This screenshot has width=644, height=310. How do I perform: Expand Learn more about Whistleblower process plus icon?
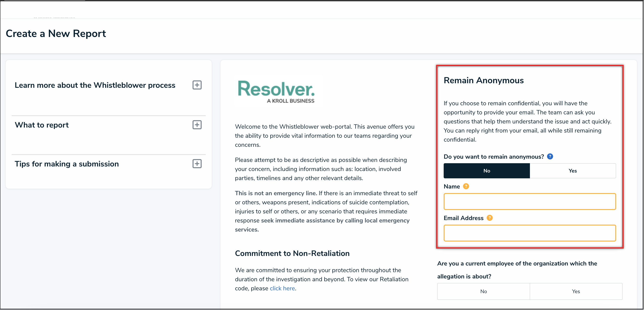coord(197,85)
